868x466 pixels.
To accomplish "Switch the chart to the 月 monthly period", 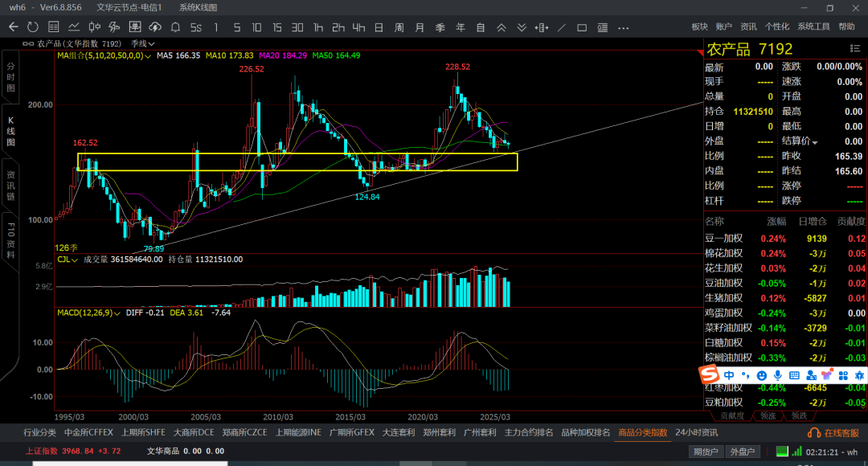I will pyautogui.click(x=420, y=27).
